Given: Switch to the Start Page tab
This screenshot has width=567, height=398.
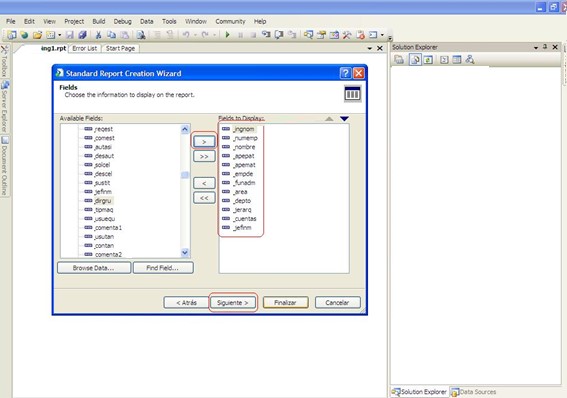Looking at the screenshot, I should (x=120, y=48).
